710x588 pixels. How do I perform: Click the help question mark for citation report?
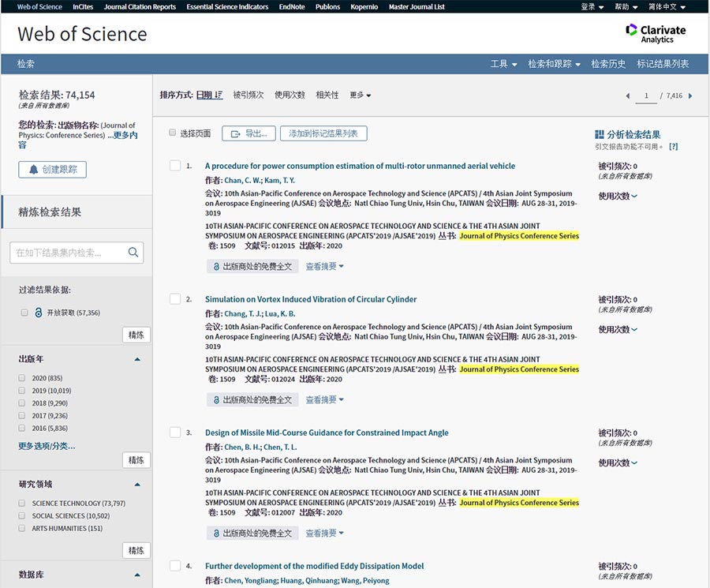(x=674, y=146)
